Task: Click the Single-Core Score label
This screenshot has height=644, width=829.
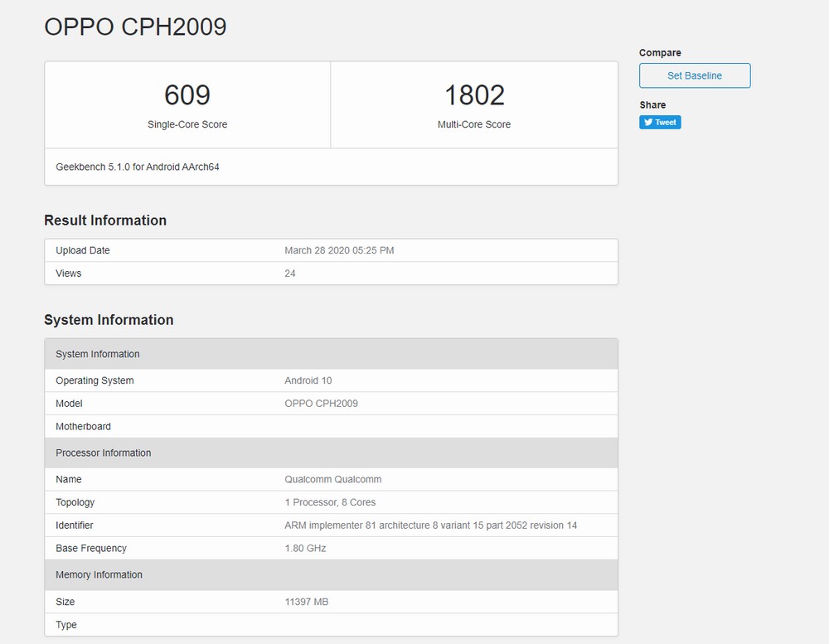Action: pyautogui.click(x=187, y=124)
